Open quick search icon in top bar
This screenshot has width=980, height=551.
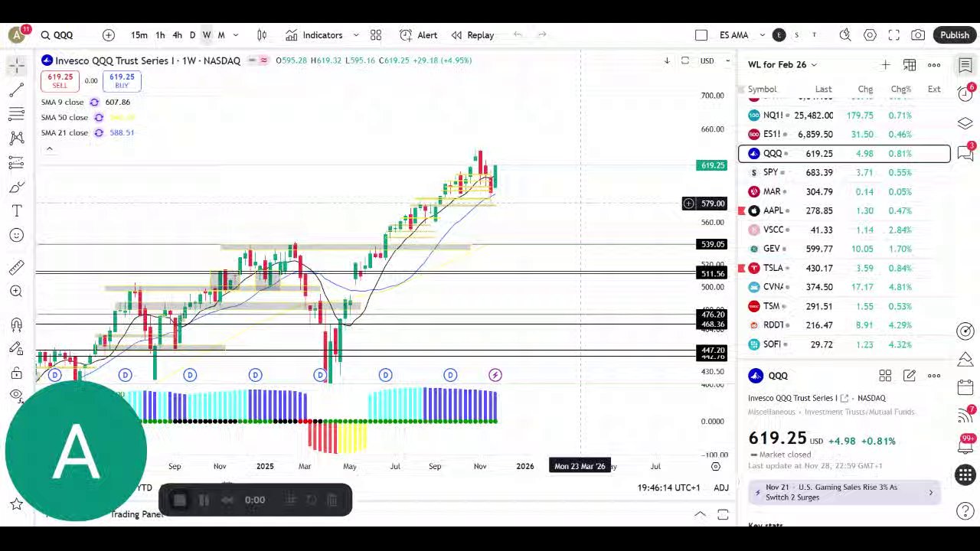click(845, 35)
